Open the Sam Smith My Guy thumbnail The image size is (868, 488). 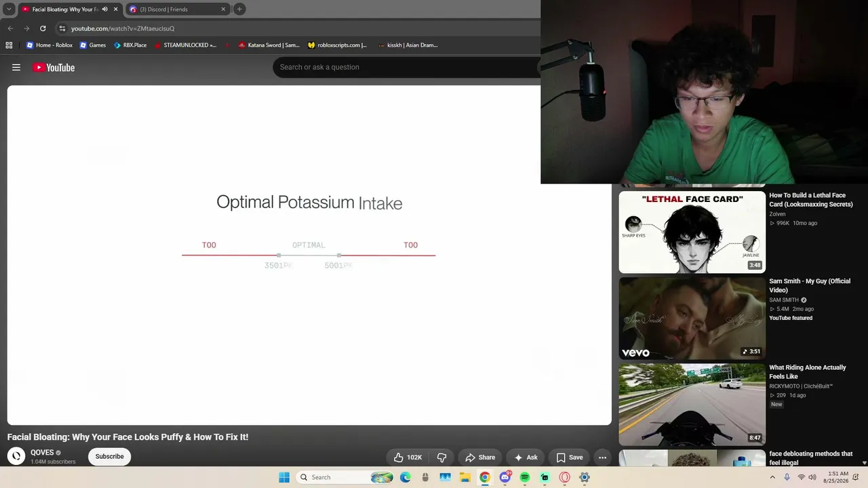pyautogui.click(x=692, y=319)
